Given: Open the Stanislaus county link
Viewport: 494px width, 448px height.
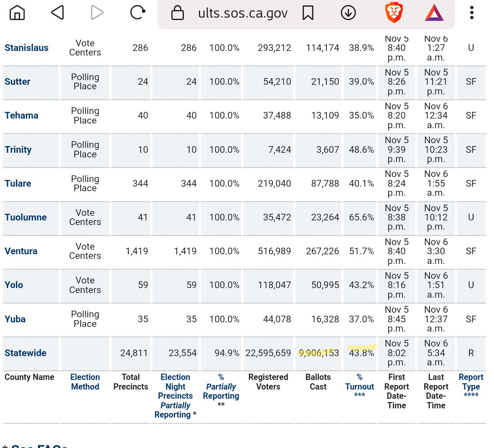Looking at the screenshot, I should [26, 48].
